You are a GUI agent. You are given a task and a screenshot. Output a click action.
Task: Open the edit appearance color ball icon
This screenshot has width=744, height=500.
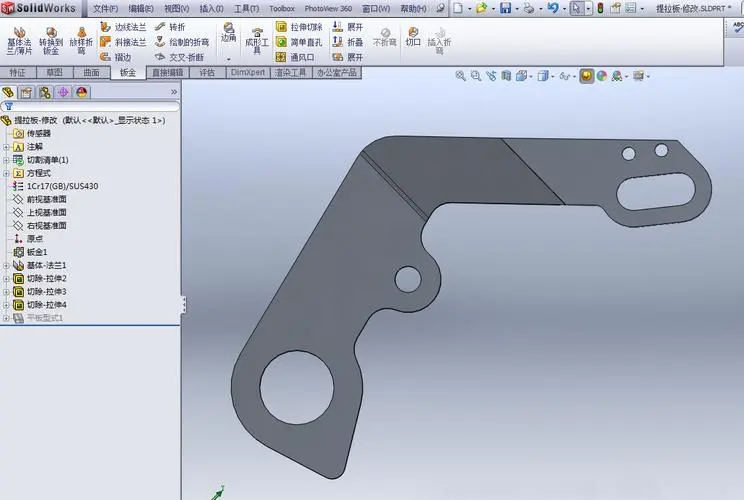[602, 76]
